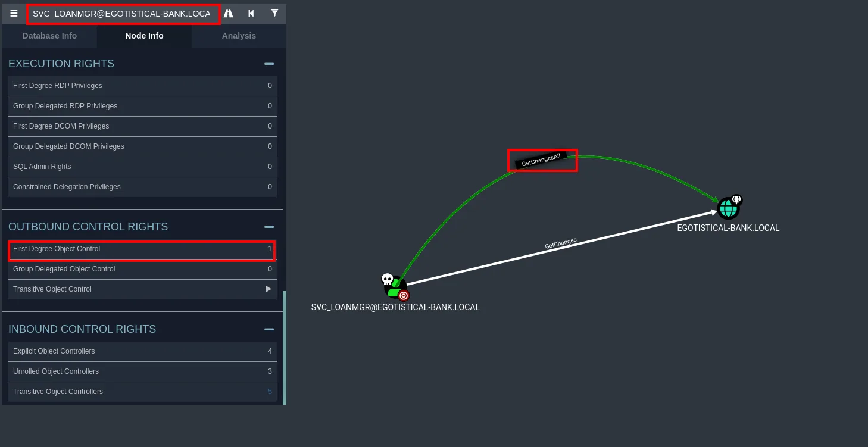Click the INBOUND CONTROL RIGHTS heading text
Image resolution: width=868 pixels, height=447 pixels.
[x=82, y=329]
